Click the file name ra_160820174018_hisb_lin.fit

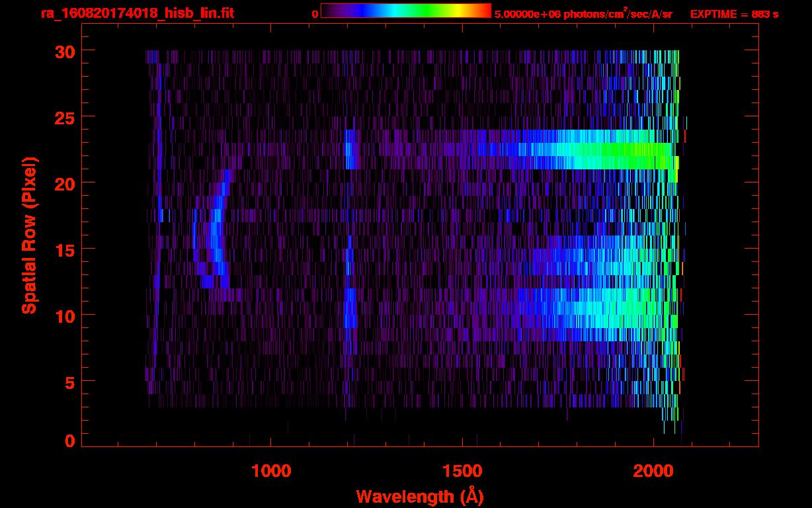137,13
